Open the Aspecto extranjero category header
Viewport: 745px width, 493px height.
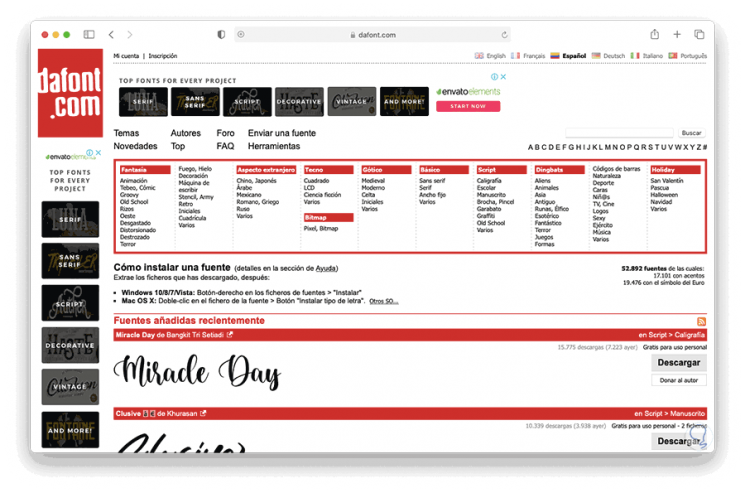click(266, 170)
